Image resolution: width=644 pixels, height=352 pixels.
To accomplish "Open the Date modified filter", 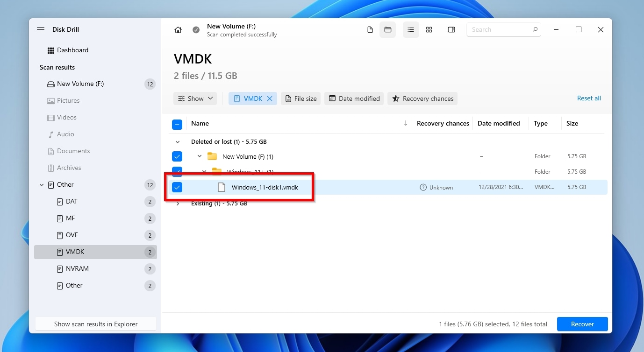I will [x=354, y=99].
